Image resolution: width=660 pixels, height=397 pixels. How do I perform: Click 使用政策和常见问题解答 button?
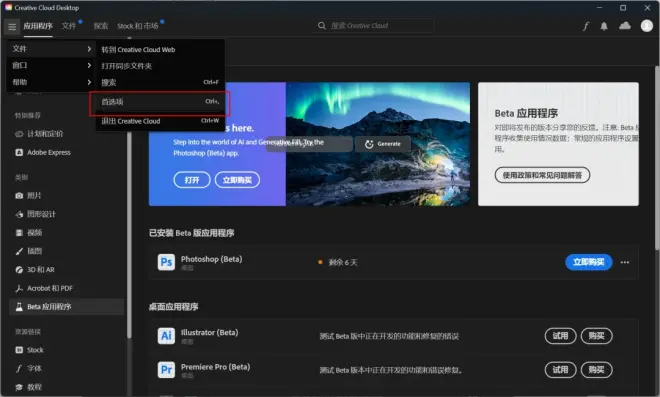coord(542,175)
